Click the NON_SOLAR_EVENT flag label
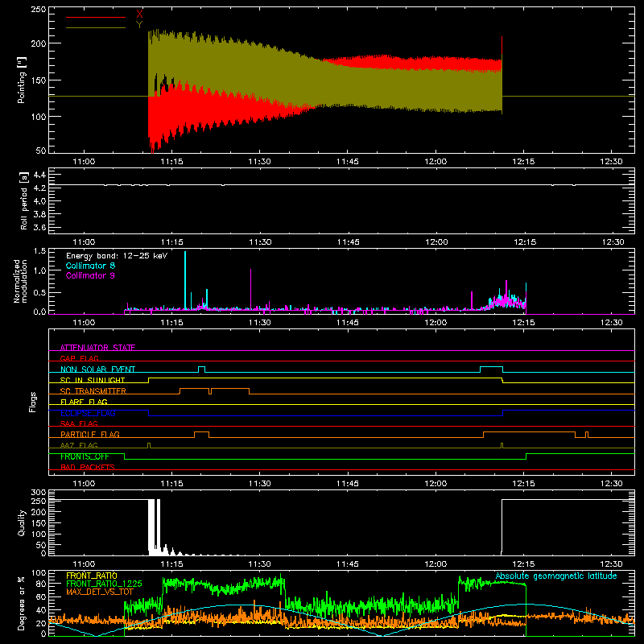The width and height of the screenshot is (644, 644). click(97, 369)
